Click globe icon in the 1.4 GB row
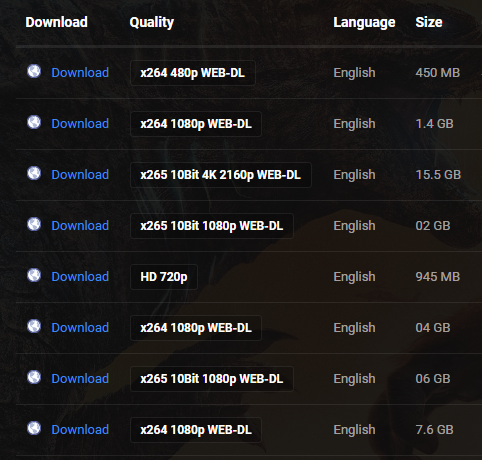Screen dimensions: 482x460 click(x=34, y=122)
